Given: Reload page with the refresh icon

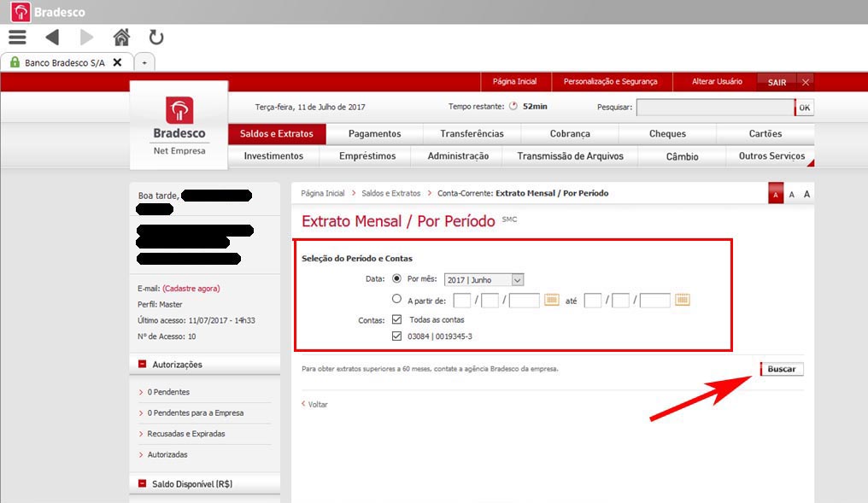Looking at the screenshot, I should [x=155, y=37].
